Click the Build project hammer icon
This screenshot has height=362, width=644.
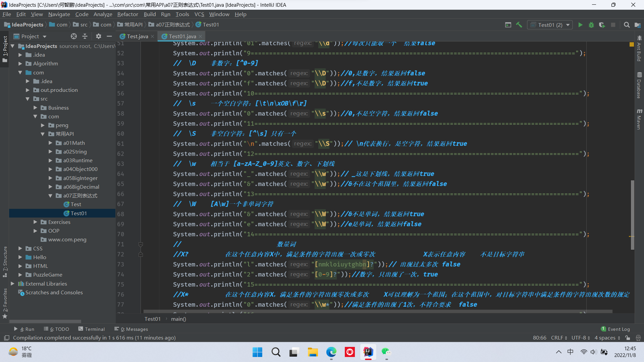pos(519,25)
